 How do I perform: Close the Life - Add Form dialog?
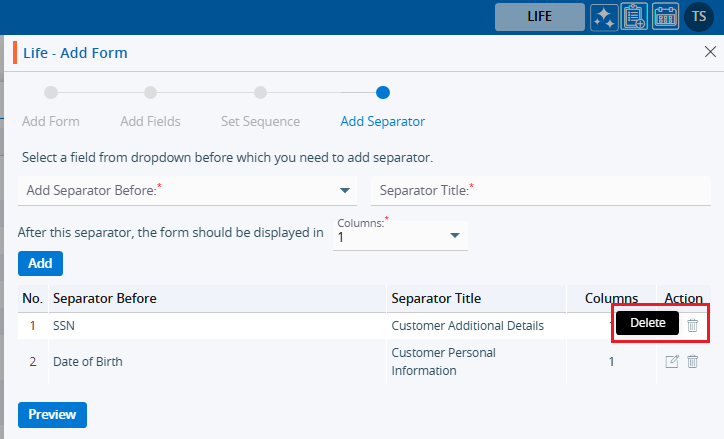(710, 52)
